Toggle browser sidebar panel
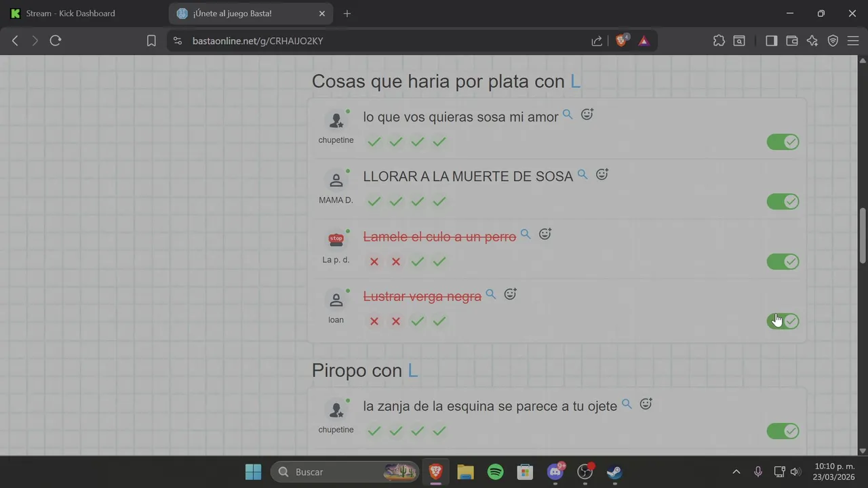The height and width of the screenshot is (488, 868). (771, 41)
